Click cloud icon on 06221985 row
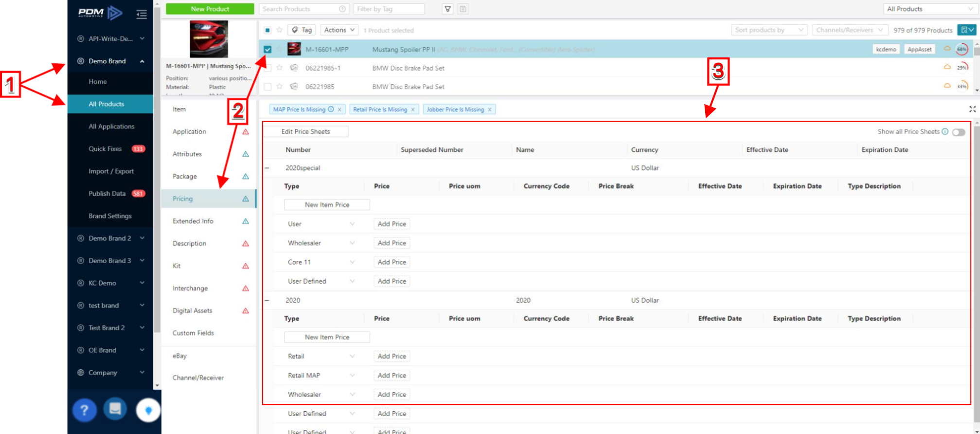 pyautogui.click(x=947, y=86)
